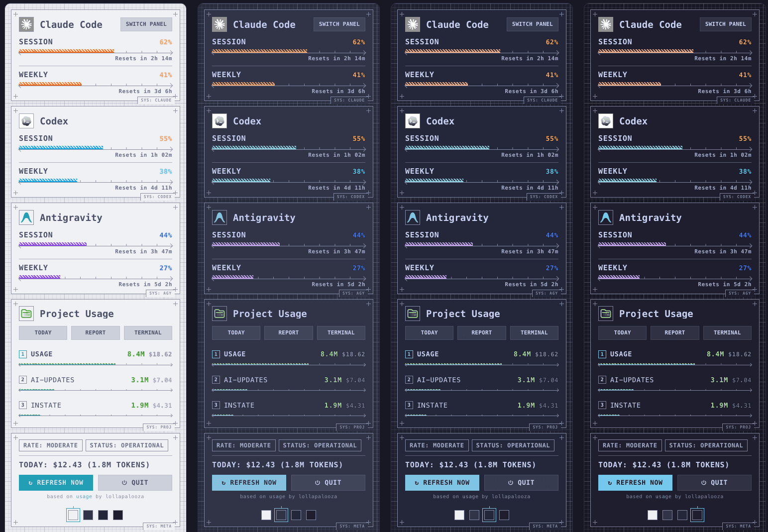Click the Claude Code icon in the second panel

(x=219, y=24)
